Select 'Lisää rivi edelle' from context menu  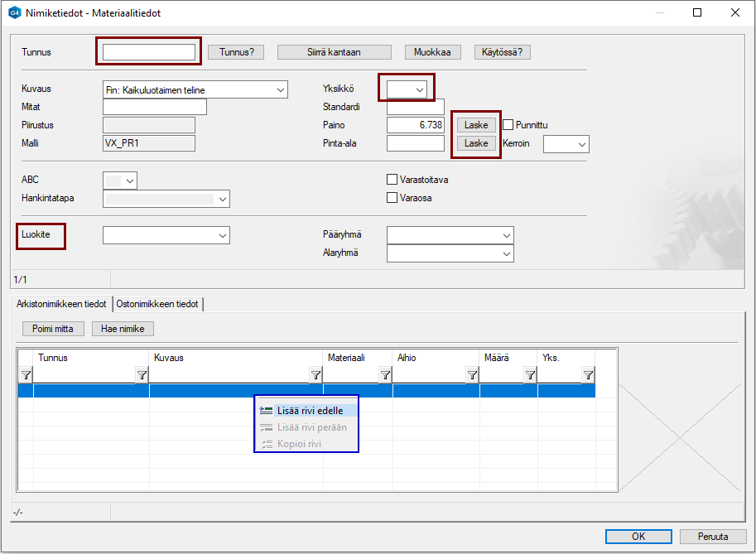309,411
